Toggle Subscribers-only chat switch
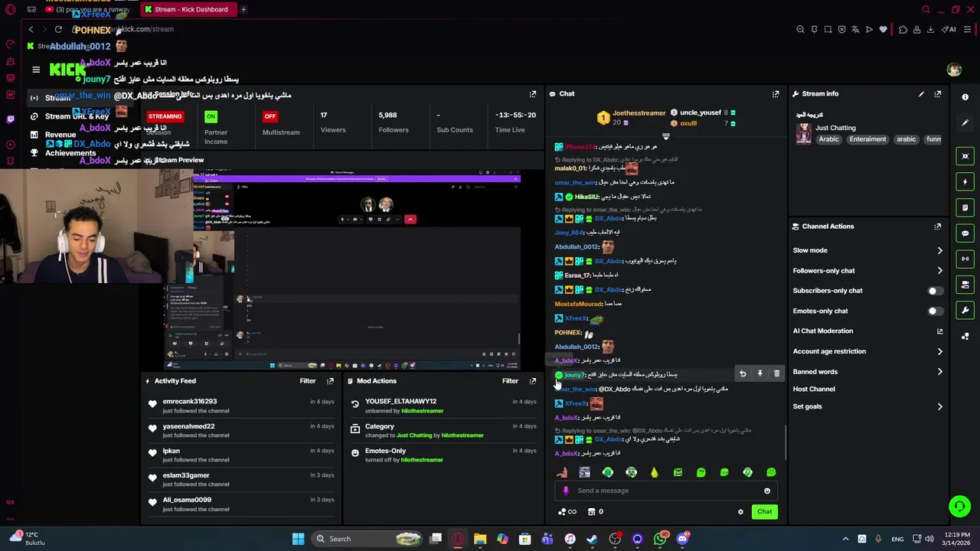This screenshot has width=980, height=551. (x=934, y=291)
